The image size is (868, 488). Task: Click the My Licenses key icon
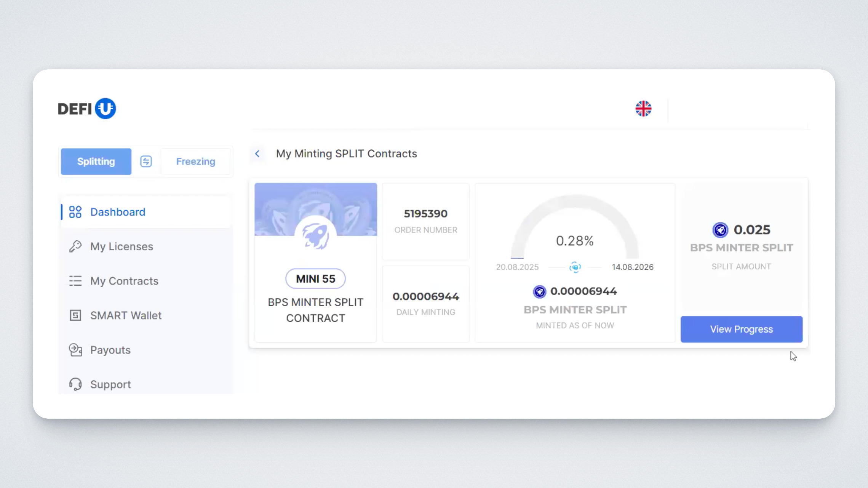75,246
